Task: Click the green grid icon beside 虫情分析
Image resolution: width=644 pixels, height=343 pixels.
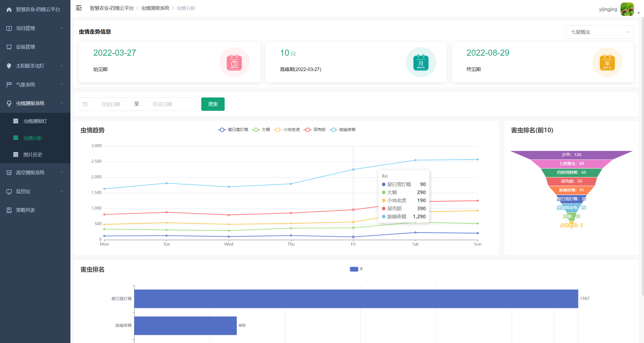Action: 16,138
